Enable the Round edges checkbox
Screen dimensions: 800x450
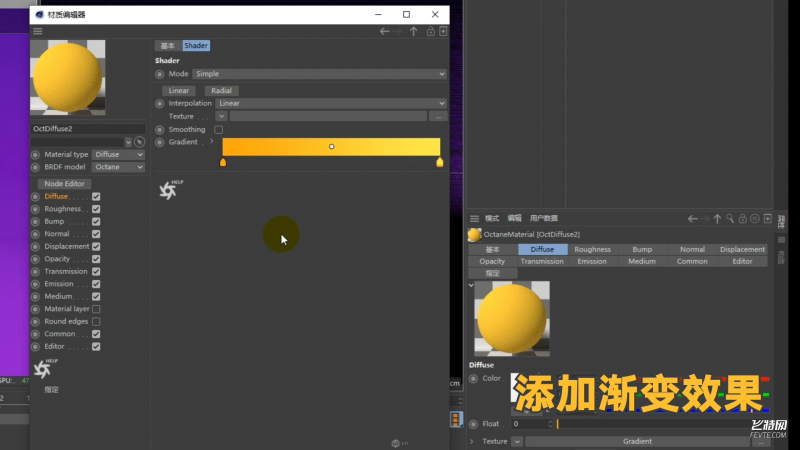point(96,321)
